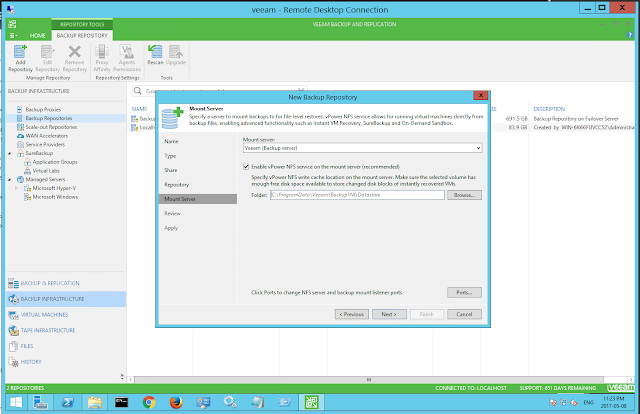The width and height of the screenshot is (640, 414).
Task: Click the help icon in ribbon
Action: (630, 36)
